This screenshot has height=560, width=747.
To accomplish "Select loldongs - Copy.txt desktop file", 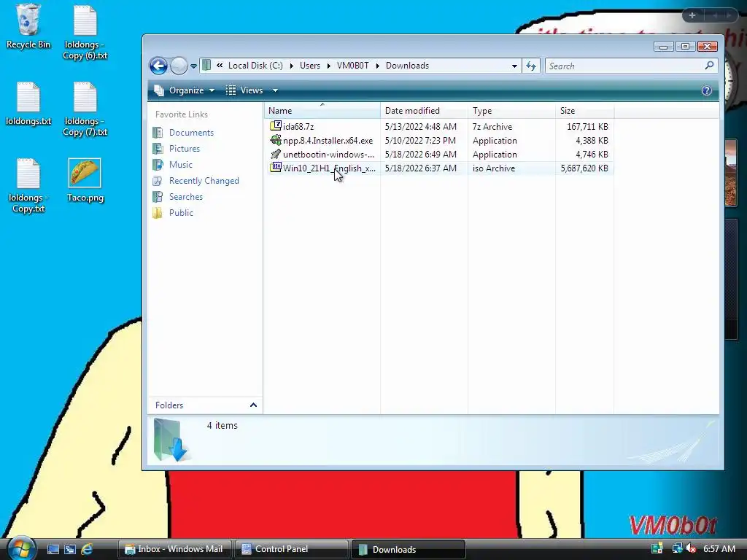I will pyautogui.click(x=28, y=186).
